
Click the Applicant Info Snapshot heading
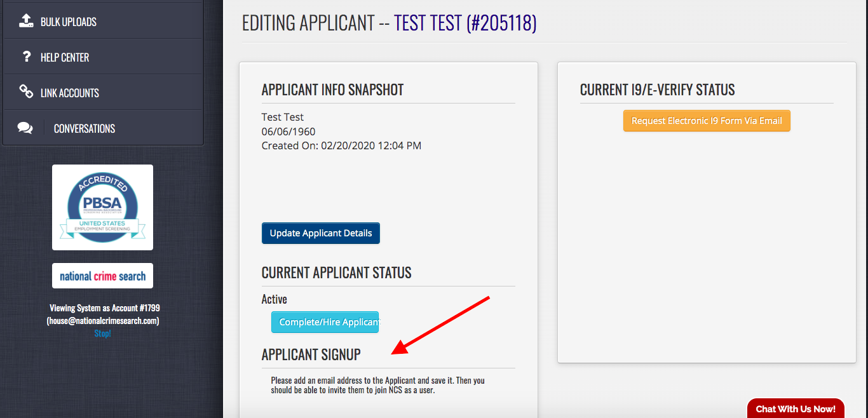point(332,90)
